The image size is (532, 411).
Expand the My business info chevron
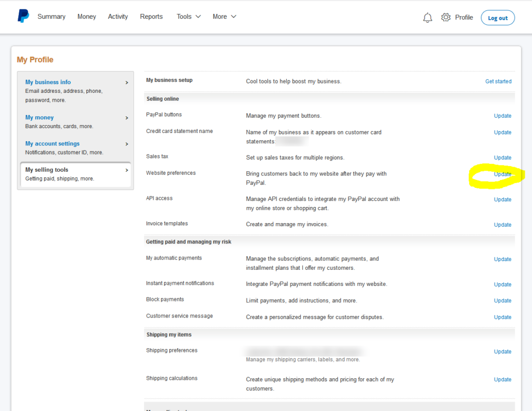[x=127, y=83]
